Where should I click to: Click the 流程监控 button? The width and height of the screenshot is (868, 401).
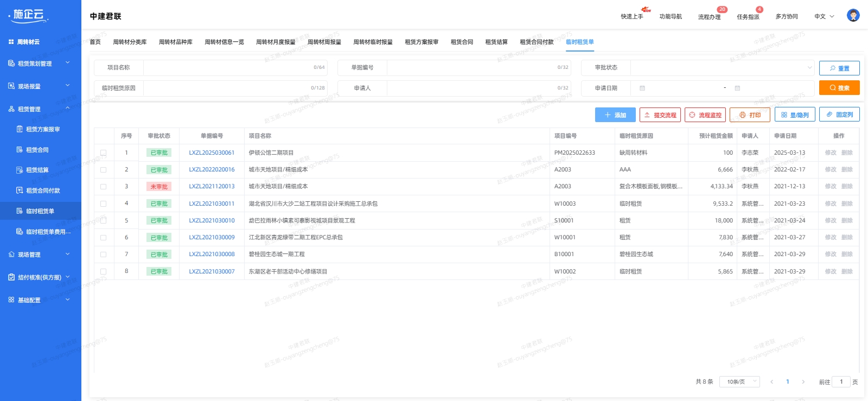coord(705,115)
